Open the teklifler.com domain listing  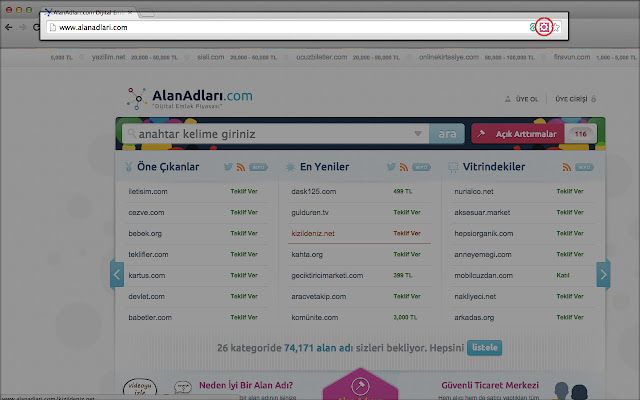(x=148, y=255)
